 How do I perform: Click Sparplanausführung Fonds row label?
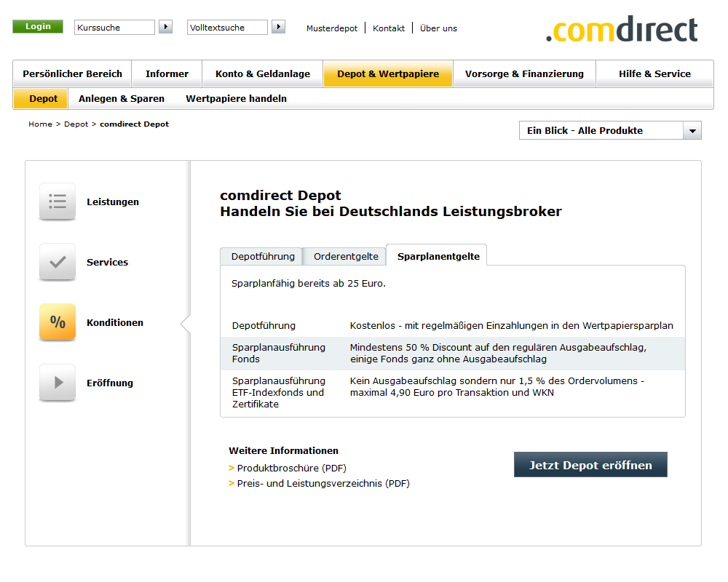click(x=279, y=353)
